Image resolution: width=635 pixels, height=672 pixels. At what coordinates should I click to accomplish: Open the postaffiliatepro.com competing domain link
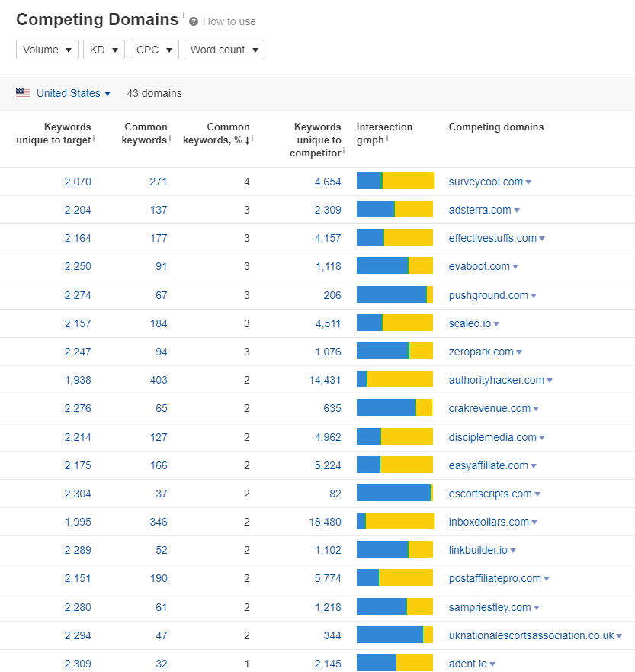coord(495,579)
